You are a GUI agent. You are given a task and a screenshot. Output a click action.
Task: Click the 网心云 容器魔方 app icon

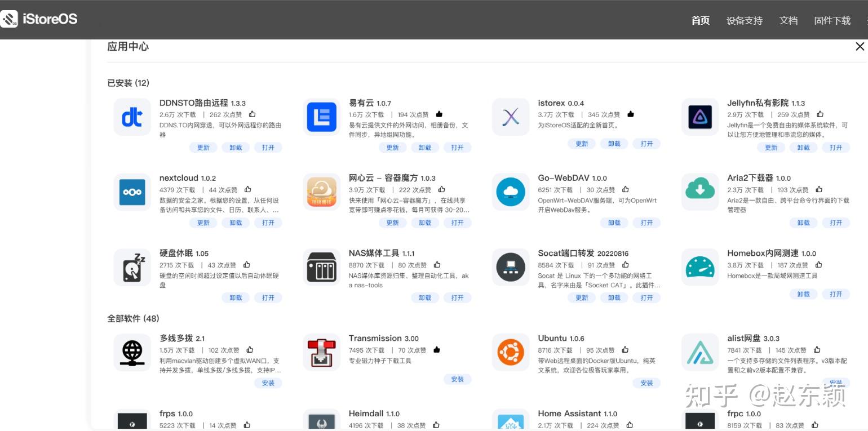(x=322, y=192)
